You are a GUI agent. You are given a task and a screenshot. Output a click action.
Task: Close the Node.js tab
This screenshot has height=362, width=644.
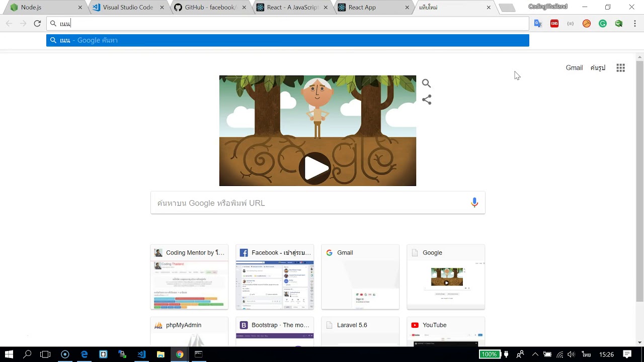[x=80, y=8]
